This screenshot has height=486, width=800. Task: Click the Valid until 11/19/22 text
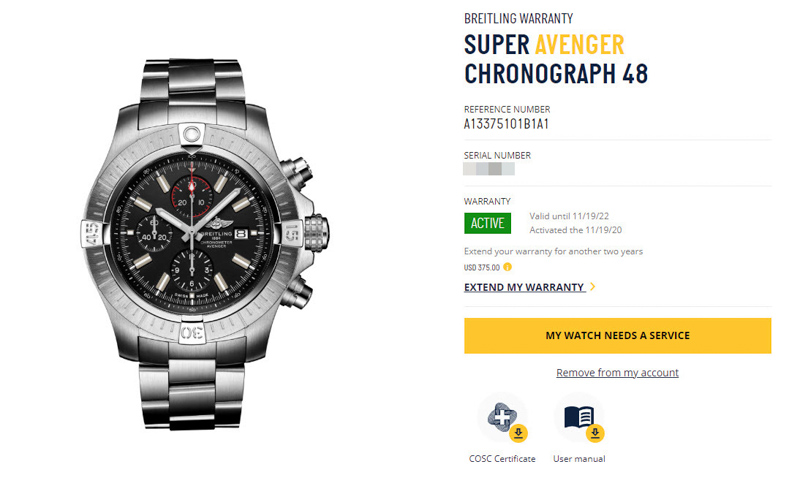[x=569, y=216]
